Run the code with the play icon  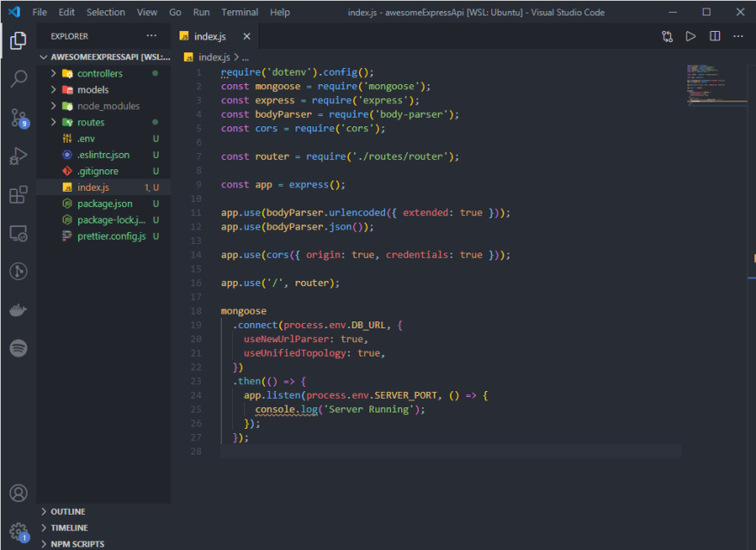(691, 36)
